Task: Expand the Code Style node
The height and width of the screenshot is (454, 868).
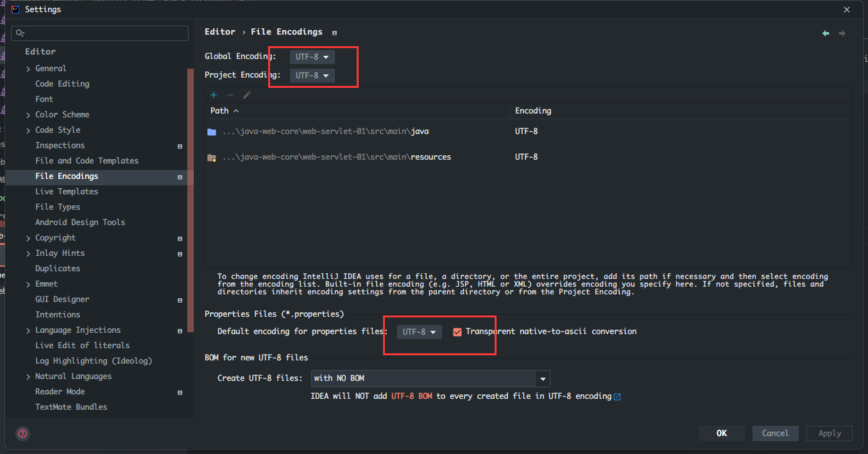Action: click(x=28, y=130)
